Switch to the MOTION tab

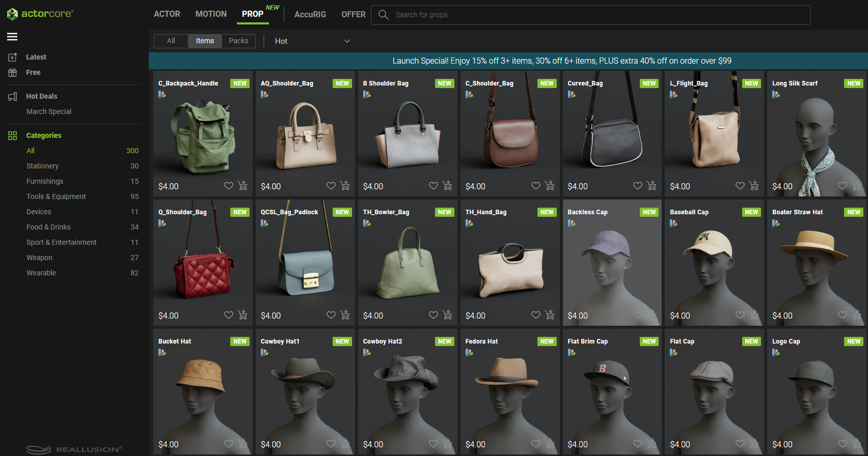click(211, 14)
